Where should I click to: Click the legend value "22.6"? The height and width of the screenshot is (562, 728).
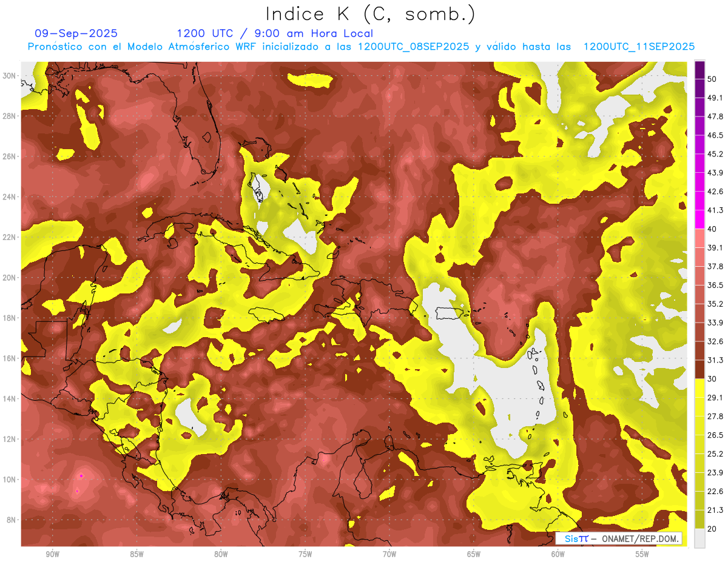715,491
